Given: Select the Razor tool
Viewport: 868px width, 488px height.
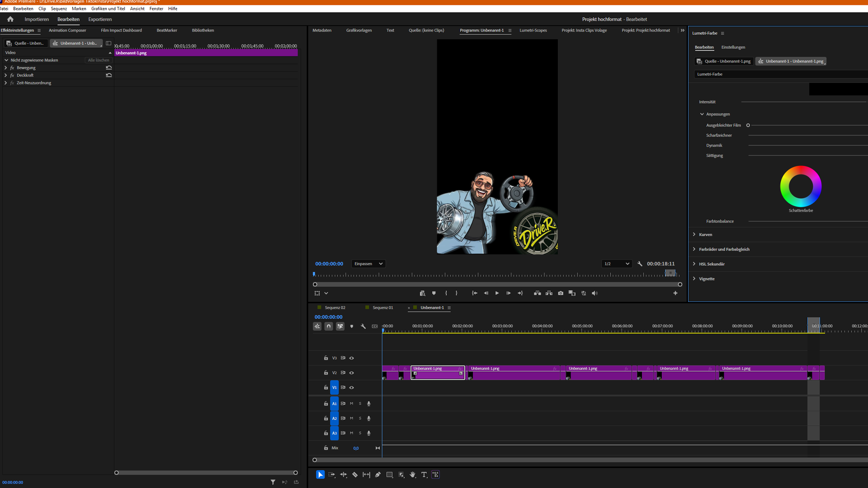Looking at the screenshot, I should pos(355,474).
